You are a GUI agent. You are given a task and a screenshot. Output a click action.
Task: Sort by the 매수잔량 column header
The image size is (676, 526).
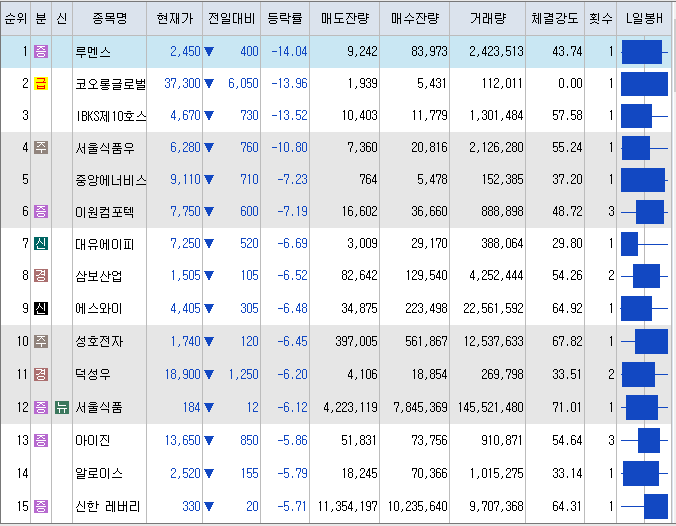415,19
